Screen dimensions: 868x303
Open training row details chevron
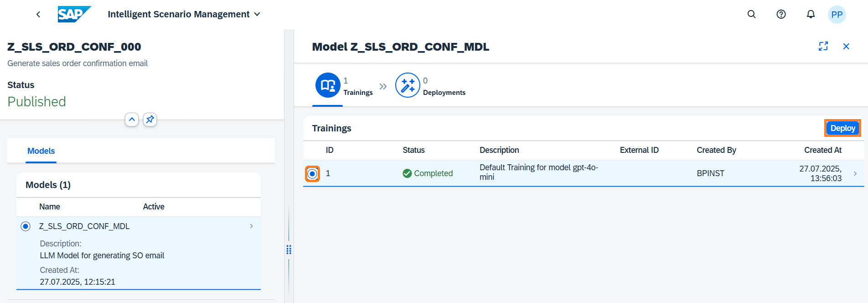855,173
